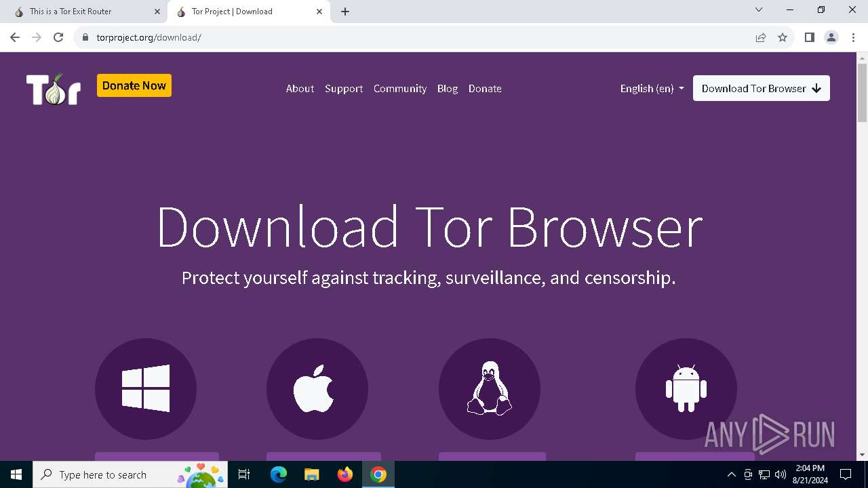The width and height of the screenshot is (868, 488).
Task: Click the Donate Now button
Action: (134, 85)
